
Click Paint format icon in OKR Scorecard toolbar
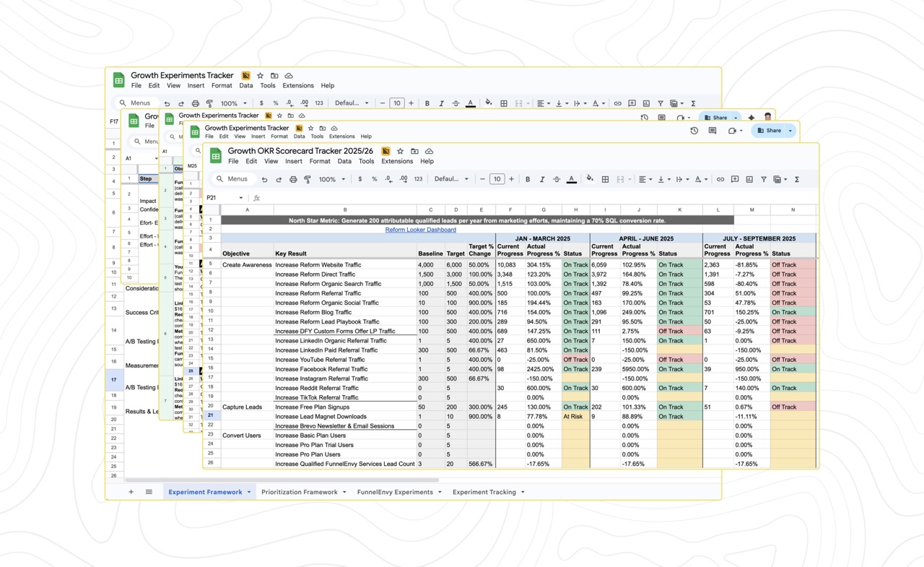click(308, 179)
